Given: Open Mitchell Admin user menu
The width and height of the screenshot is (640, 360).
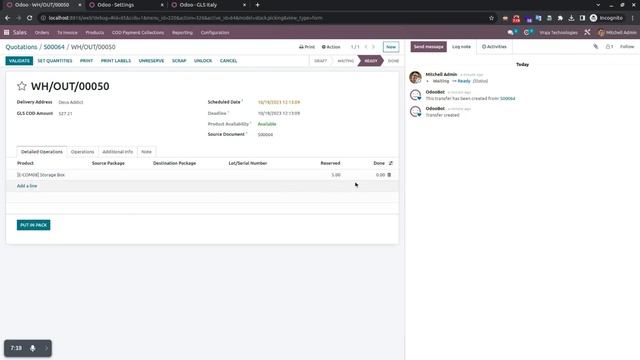Looking at the screenshot, I should tap(617, 32).
